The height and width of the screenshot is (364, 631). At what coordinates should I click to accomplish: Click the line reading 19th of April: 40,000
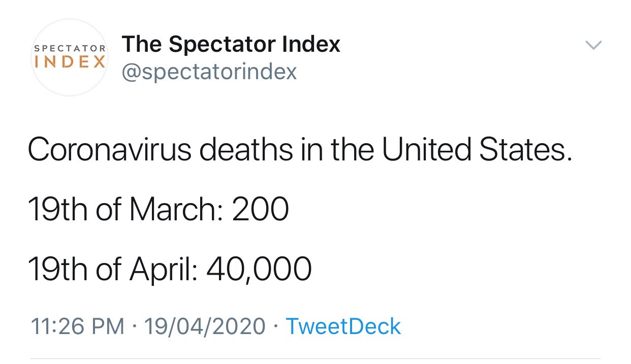tap(170, 269)
